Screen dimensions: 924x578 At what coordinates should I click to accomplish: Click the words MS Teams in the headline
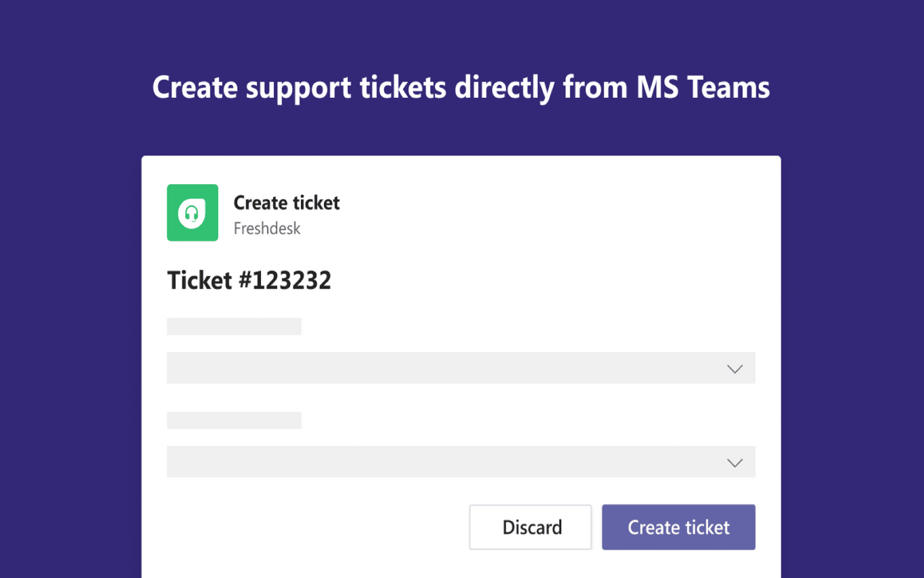704,87
